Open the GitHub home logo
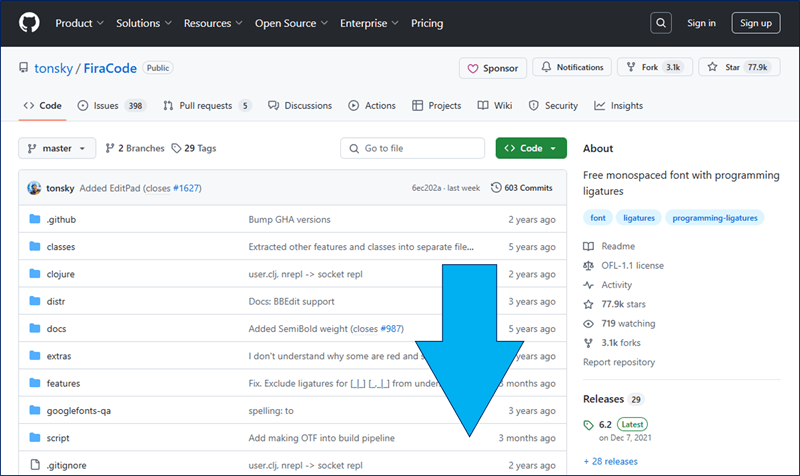 click(x=29, y=23)
